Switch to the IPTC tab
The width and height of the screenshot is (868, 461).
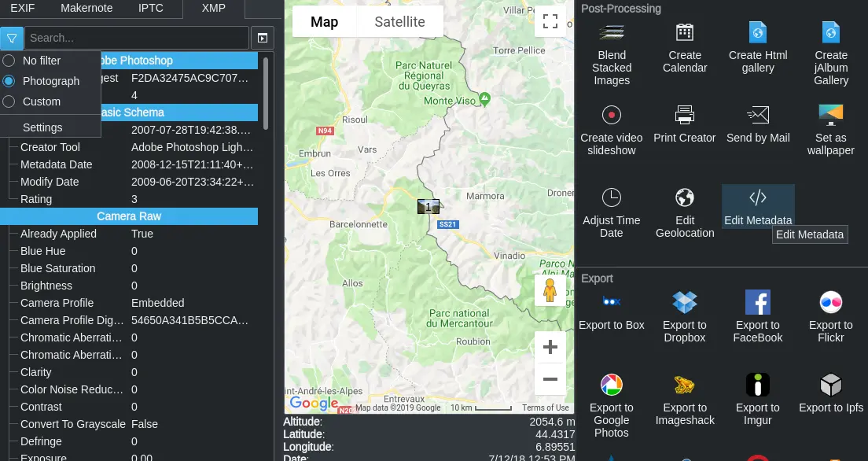click(x=151, y=9)
